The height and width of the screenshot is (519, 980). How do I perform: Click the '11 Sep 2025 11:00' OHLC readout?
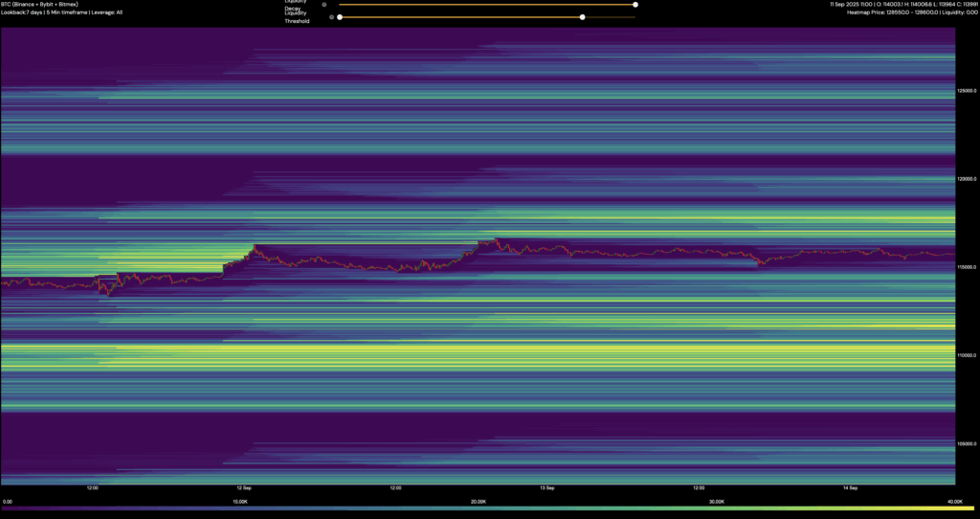coord(903,5)
